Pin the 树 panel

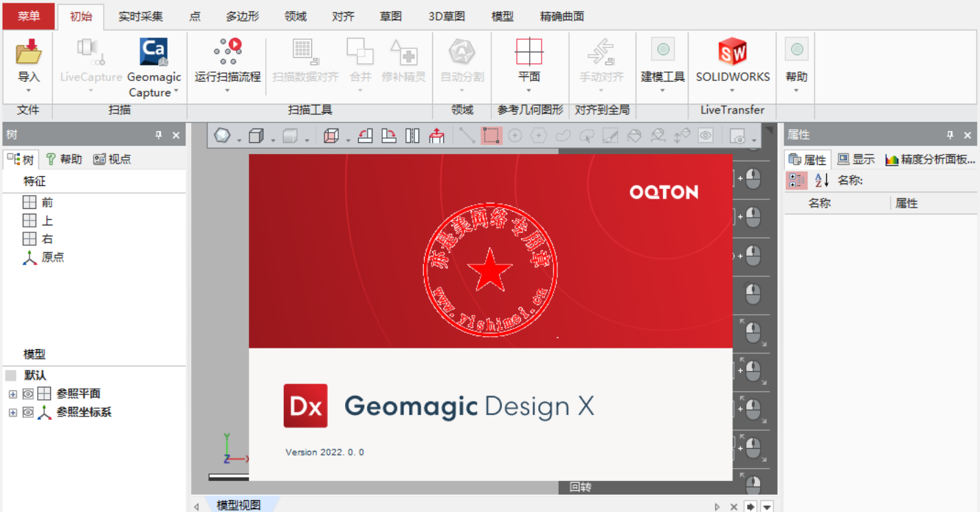159,135
